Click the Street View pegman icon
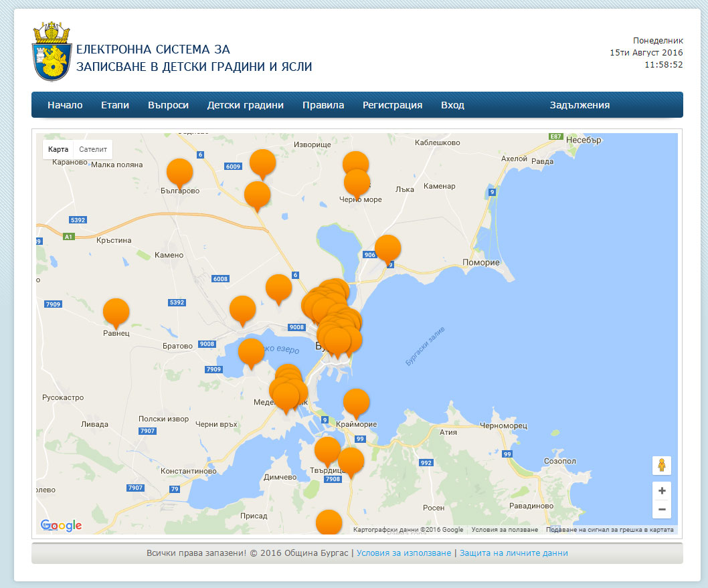 tap(662, 466)
